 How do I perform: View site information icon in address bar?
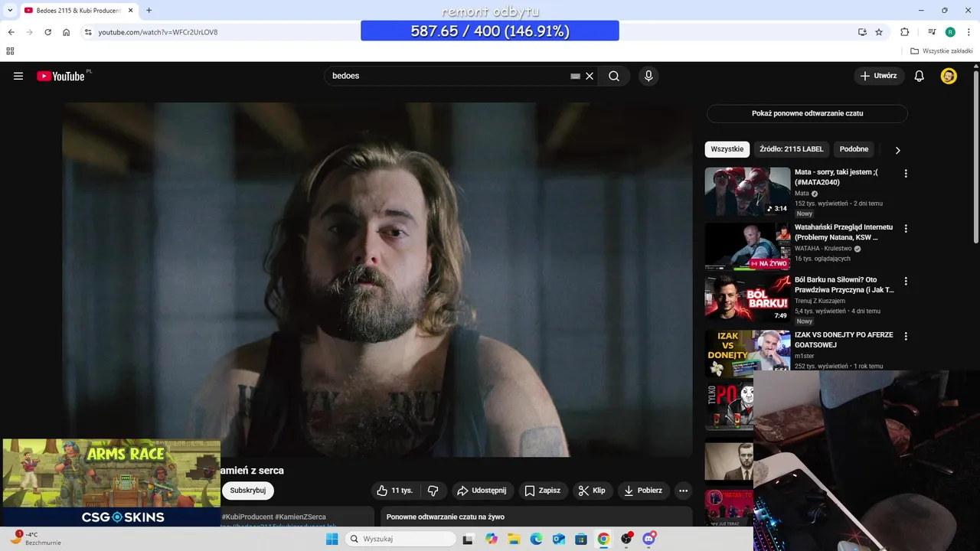tap(88, 32)
